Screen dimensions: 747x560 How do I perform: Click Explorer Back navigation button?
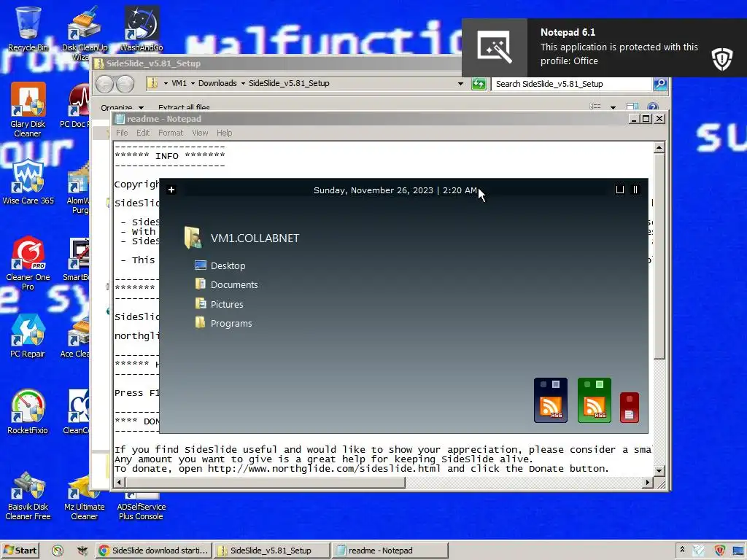(105, 85)
